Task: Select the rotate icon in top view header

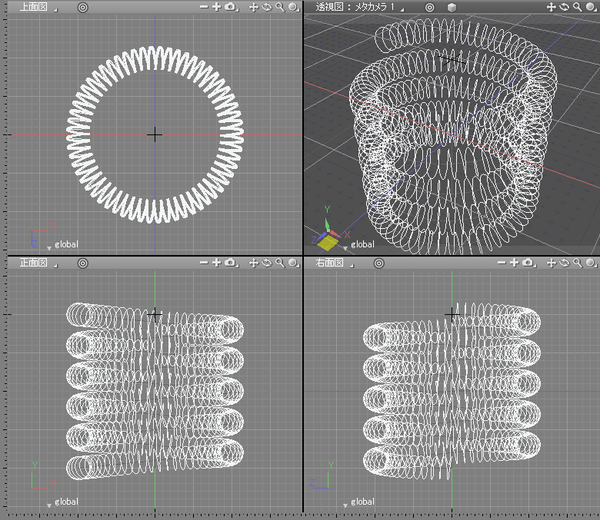Action: coord(267,7)
